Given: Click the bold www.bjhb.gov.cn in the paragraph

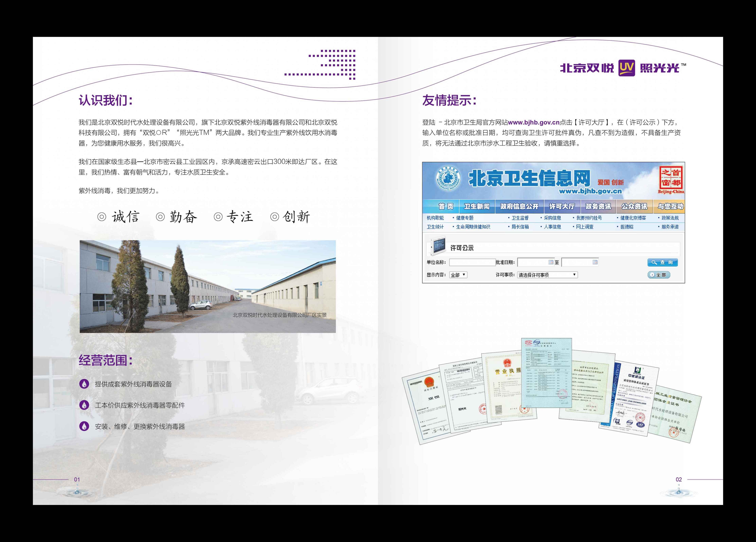Looking at the screenshot, I should coord(534,122).
